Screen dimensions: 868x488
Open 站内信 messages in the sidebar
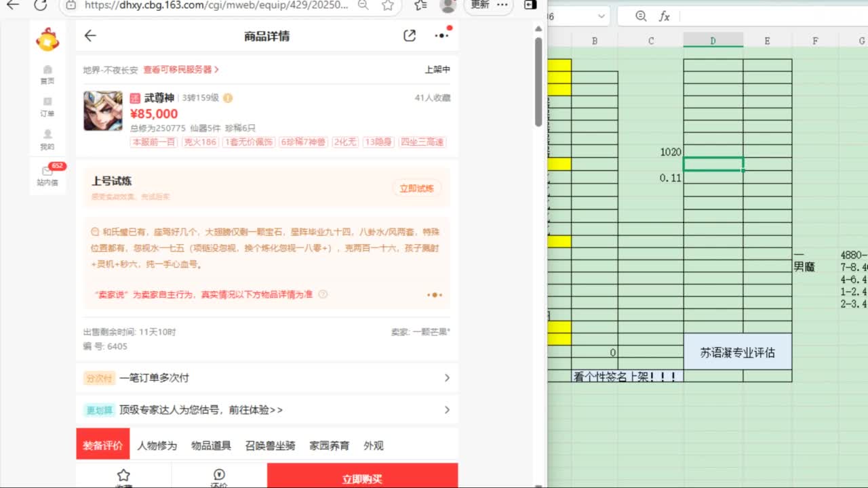(x=47, y=176)
